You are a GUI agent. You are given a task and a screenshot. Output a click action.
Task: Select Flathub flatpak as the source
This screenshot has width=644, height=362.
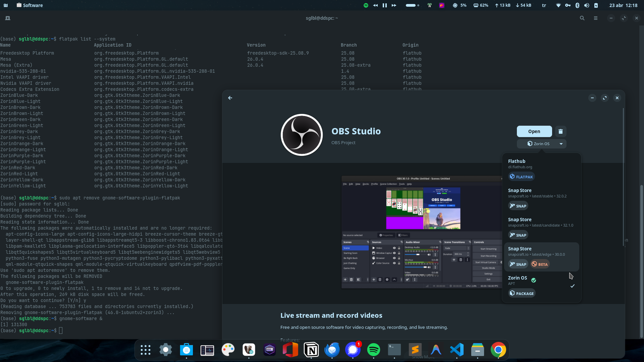tap(542, 169)
